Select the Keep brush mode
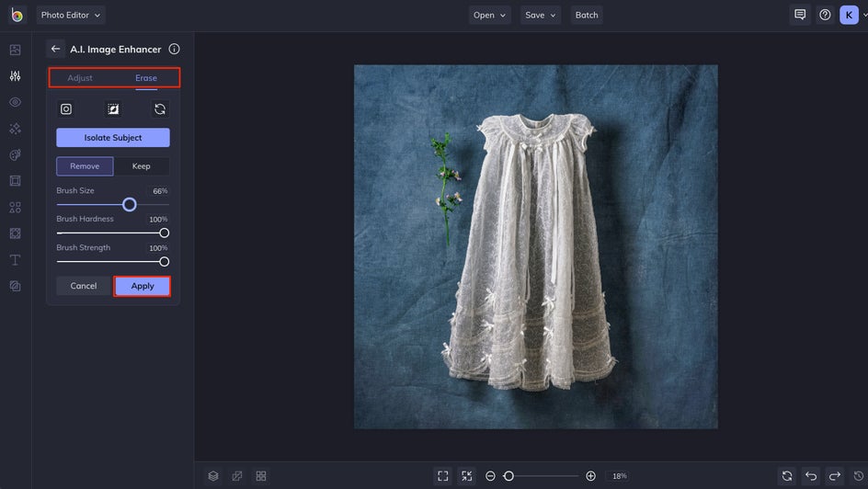Screen dimensions: 868x489 [142, 166]
